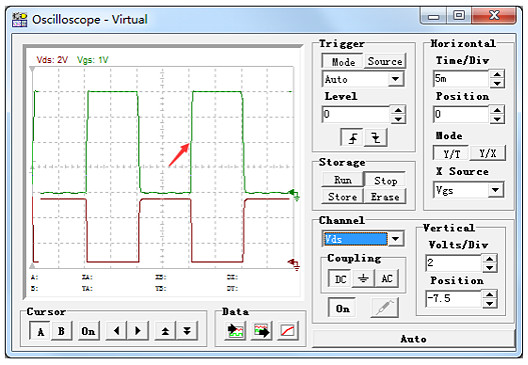The height and width of the screenshot is (365, 528).
Task: Toggle the channel On button
Action: coord(342,308)
